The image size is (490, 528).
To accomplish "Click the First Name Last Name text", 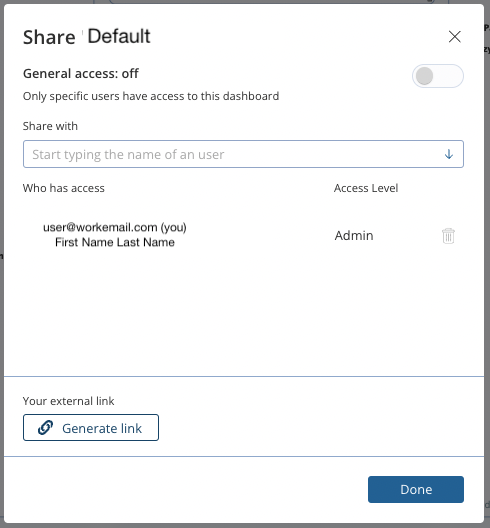I will [x=115, y=242].
